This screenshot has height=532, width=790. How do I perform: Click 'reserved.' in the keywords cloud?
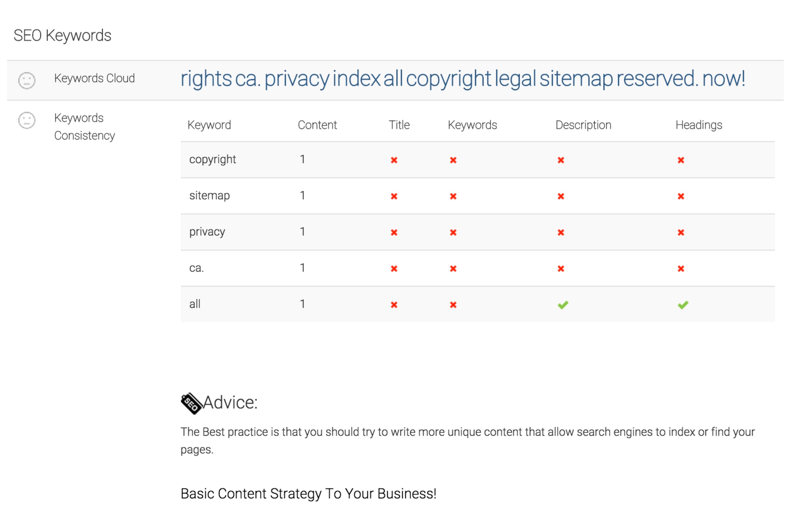[x=657, y=79]
